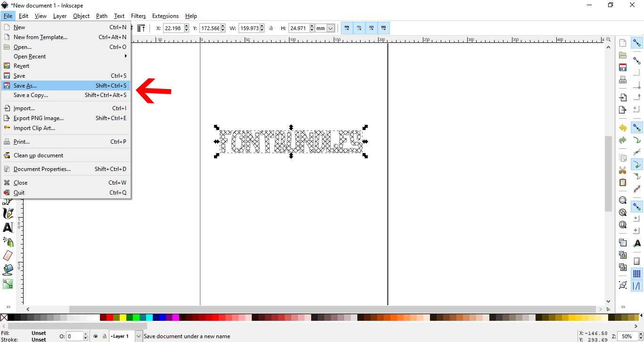The width and height of the screenshot is (644, 342).
Task: Pick the yellow color swatch in palette
Action: click(x=123, y=318)
